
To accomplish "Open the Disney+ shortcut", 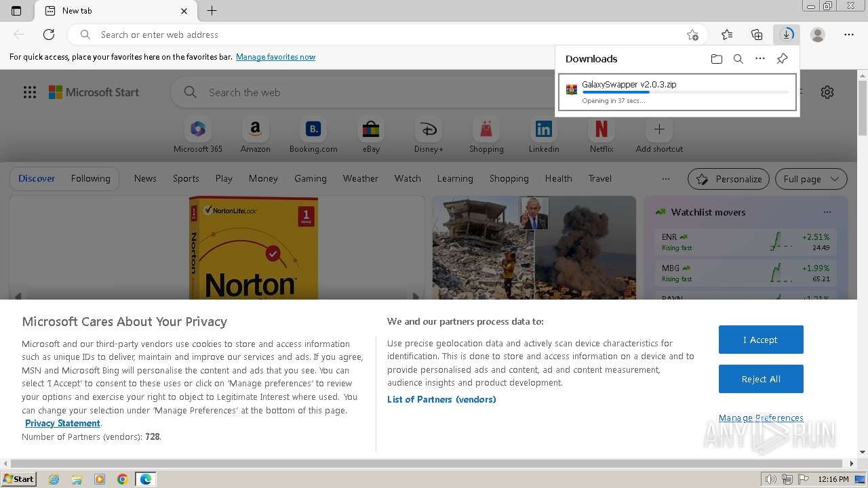I will pyautogui.click(x=429, y=135).
